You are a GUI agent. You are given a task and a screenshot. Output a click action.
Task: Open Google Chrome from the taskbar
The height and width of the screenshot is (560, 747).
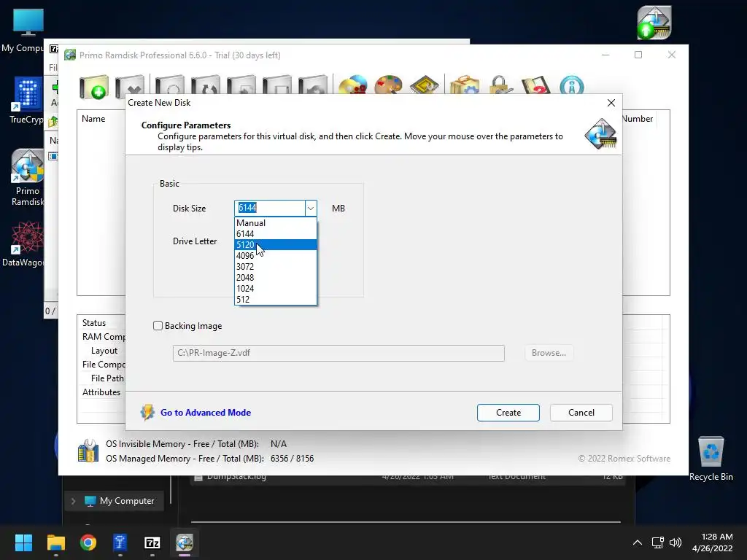[88, 542]
